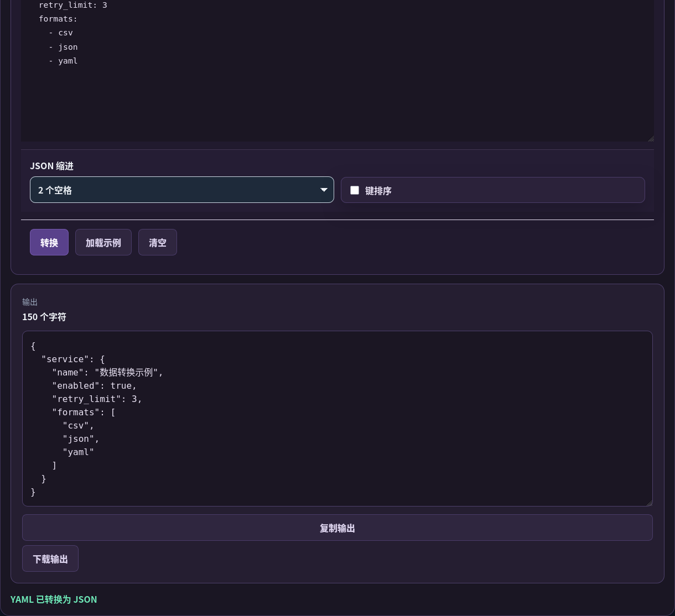Clear the input with 清空
The image size is (675, 616).
158,242
